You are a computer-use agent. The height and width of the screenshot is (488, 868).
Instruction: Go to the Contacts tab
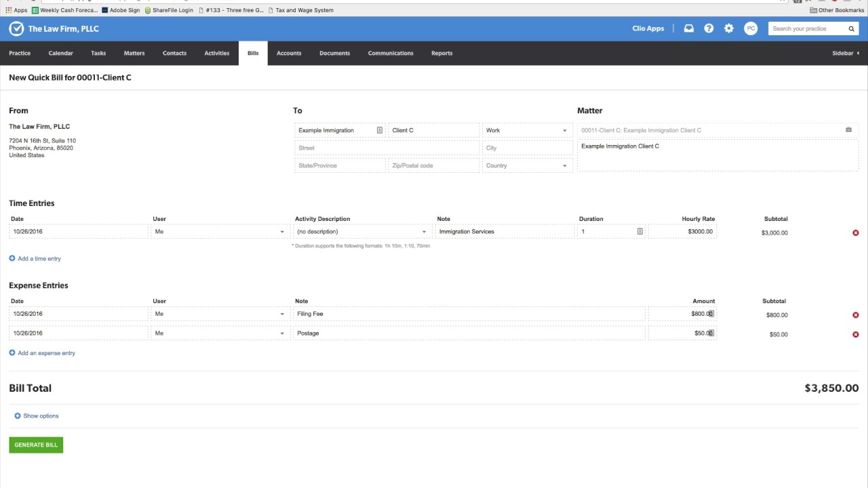pos(174,53)
